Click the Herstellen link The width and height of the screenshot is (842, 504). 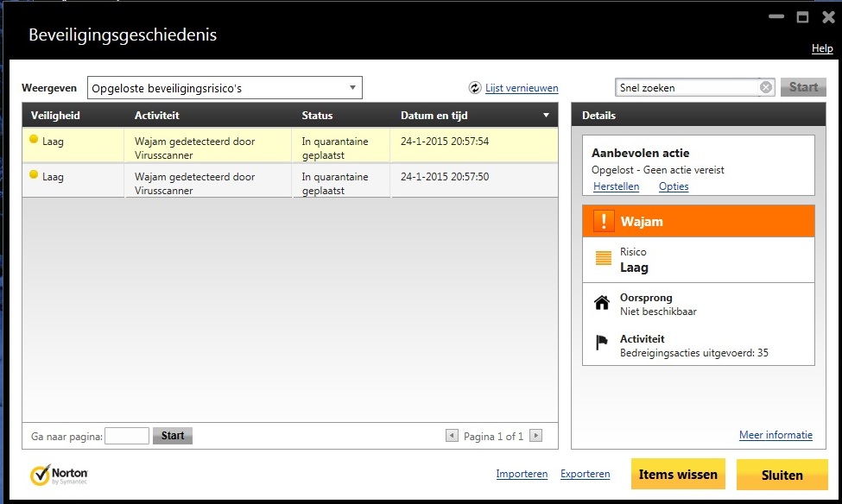click(616, 186)
